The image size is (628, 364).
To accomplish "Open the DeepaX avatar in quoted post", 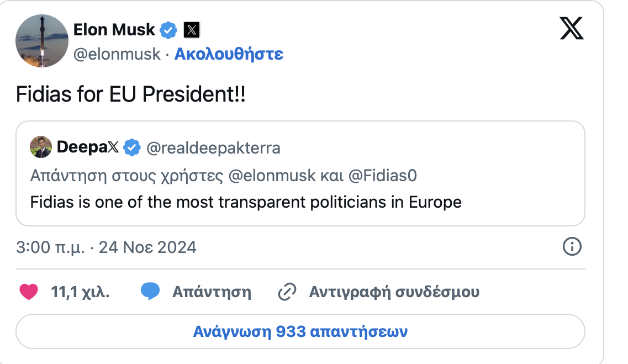I will [41, 147].
